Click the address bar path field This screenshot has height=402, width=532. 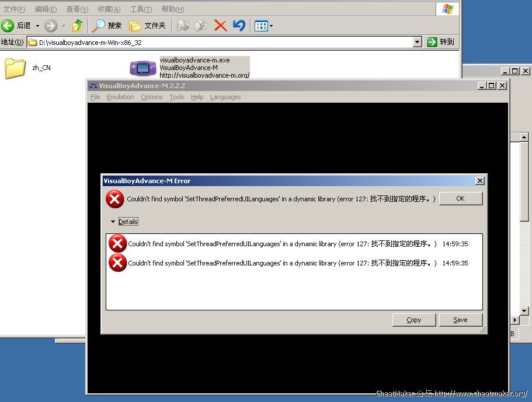click(222, 42)
